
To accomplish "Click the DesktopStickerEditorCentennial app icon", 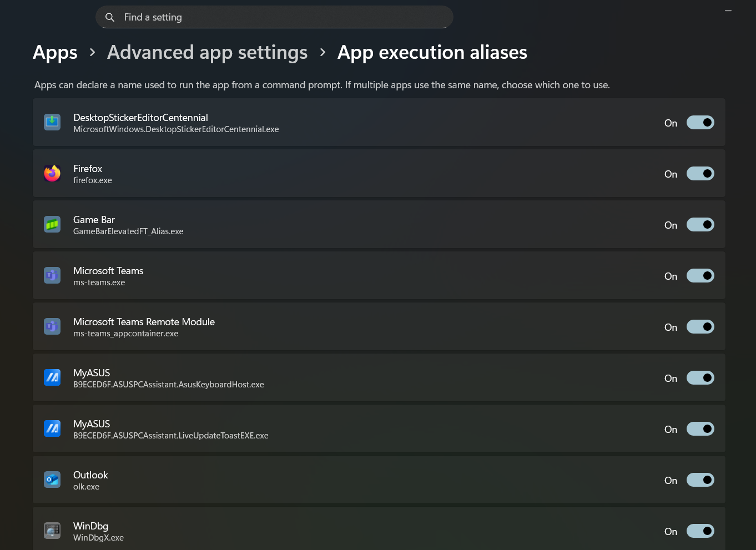I will tap(52, 122).
